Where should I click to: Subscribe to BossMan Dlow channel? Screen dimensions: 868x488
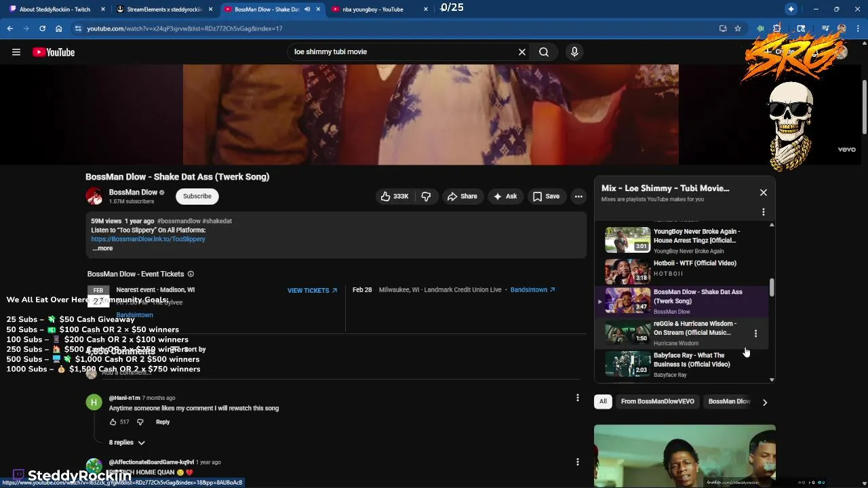[x=197, y=197]
